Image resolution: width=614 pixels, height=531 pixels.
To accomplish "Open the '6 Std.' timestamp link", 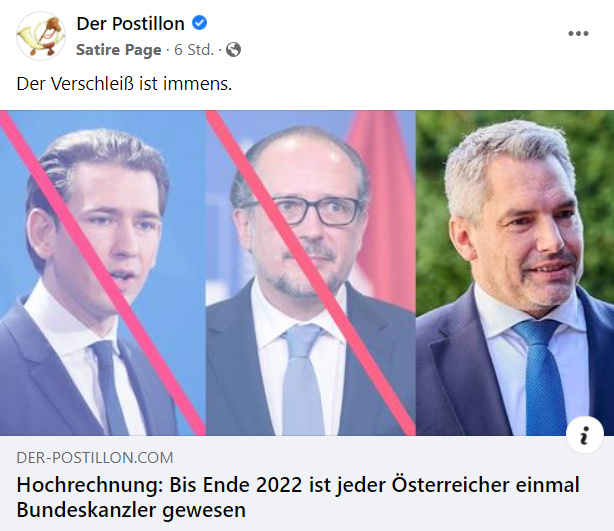I will (194, 50).
